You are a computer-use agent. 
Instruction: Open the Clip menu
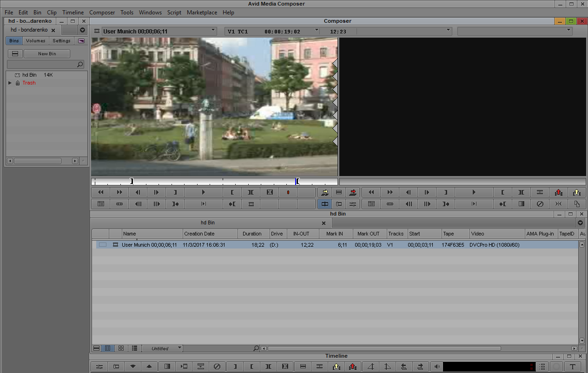52,13
